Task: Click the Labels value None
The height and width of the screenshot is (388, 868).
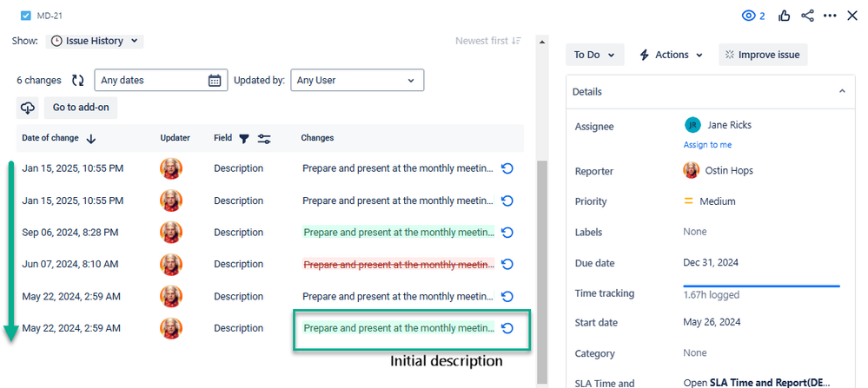Action: pos(695,232)
